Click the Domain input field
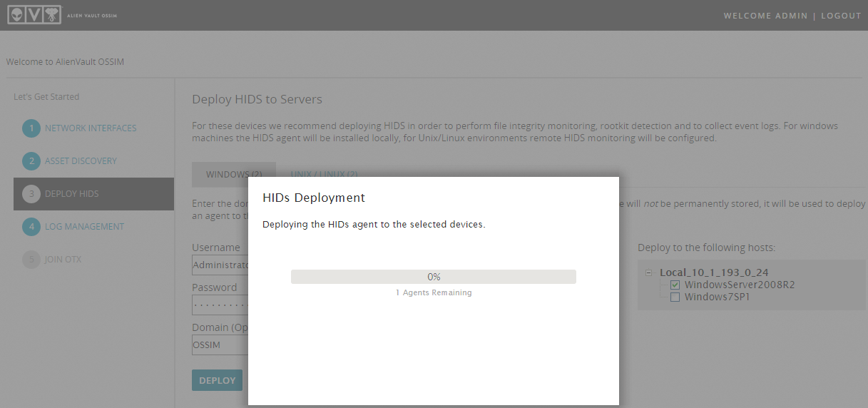Viewport: 868px width, 408px height. point(220,345)
